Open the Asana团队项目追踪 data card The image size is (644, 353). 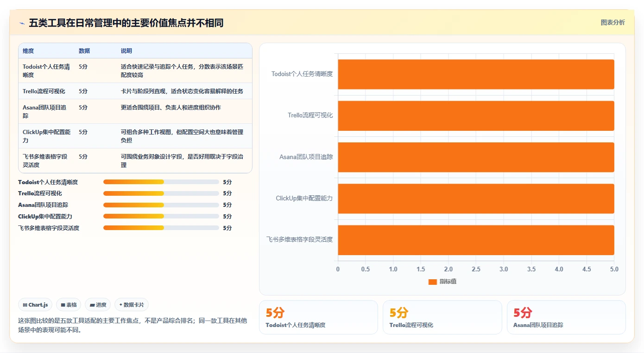coord(566,317)
